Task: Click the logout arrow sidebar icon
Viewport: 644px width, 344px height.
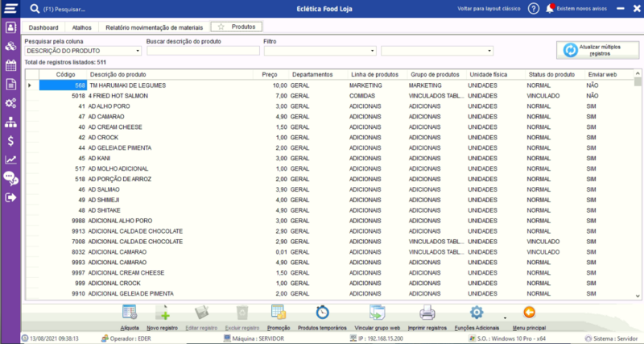Action: pyautogui.click(x=10, y=197)
